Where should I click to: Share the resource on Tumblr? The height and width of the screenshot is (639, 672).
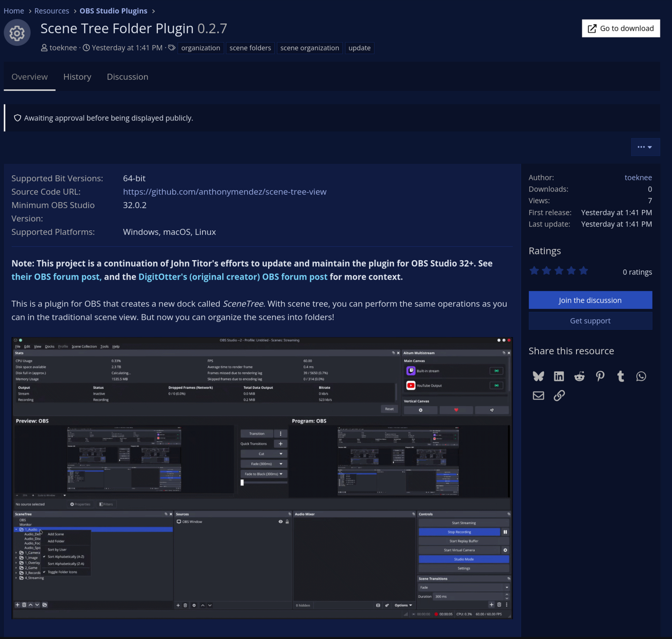click(x=621, y=376)
